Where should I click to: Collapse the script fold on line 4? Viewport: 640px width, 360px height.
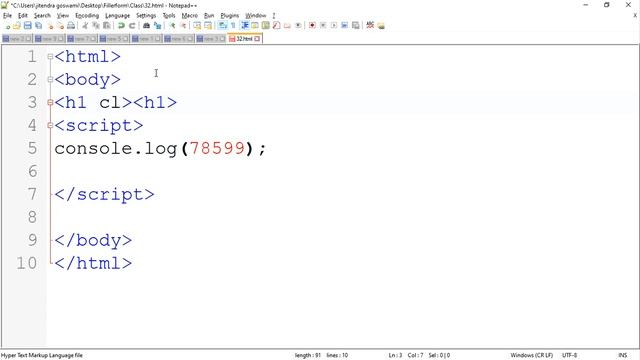pyautogui.click(x=50, y=125)
